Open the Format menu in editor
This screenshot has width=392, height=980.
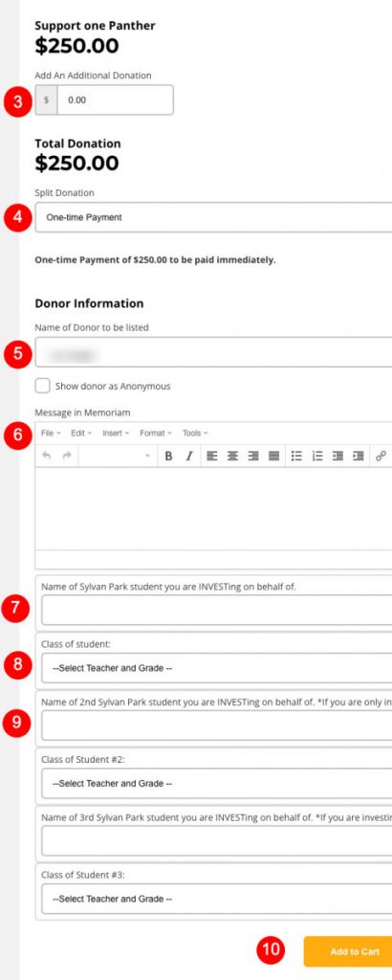(x=156, y=434)
